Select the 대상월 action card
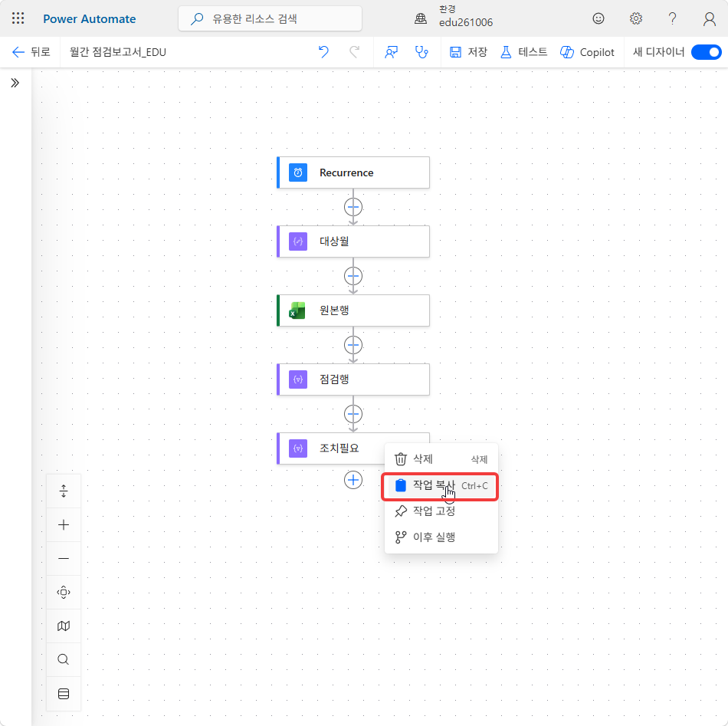The height and width of the screenshot is (726, 728). click(x=353, y=241)
